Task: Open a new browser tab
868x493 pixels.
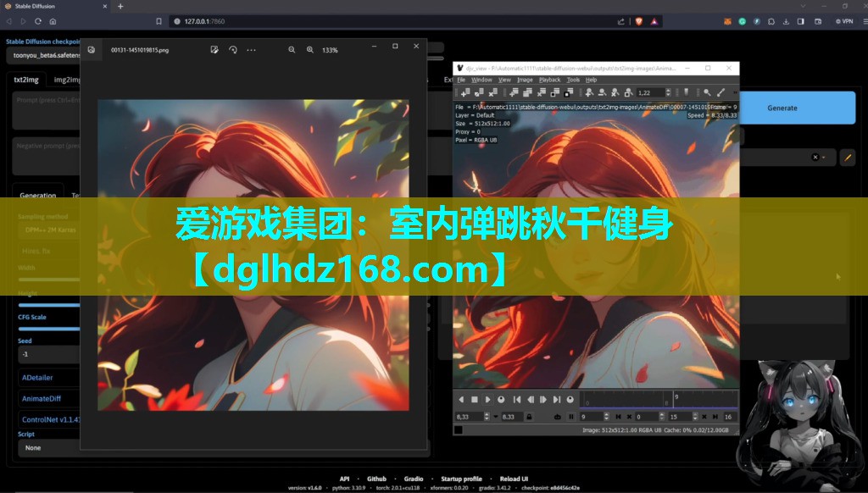Action: (120, 6)
